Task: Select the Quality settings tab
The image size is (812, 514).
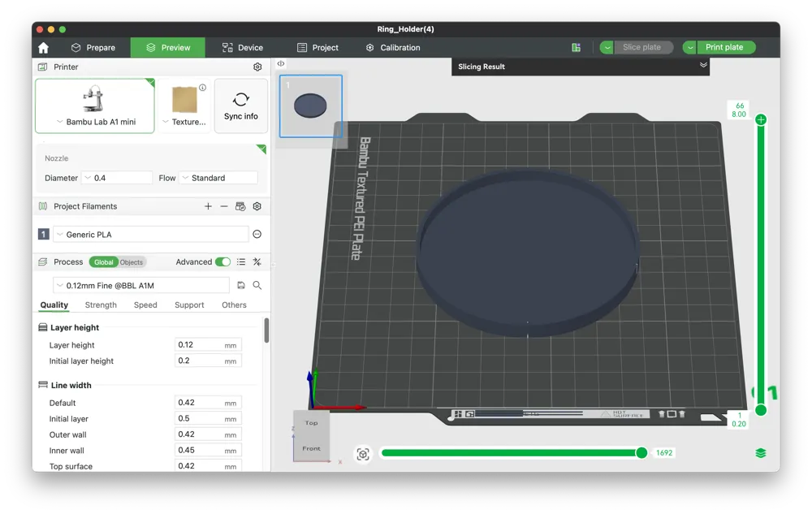Action: 54,305
